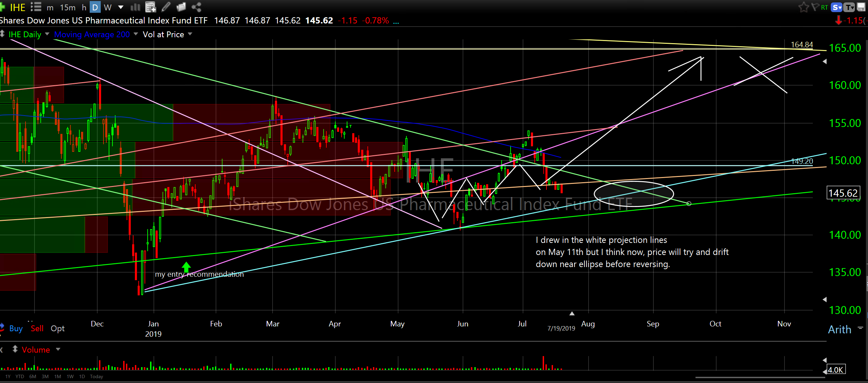
Task: Flag the symbol with flag icon
Action: click(815, 7)
